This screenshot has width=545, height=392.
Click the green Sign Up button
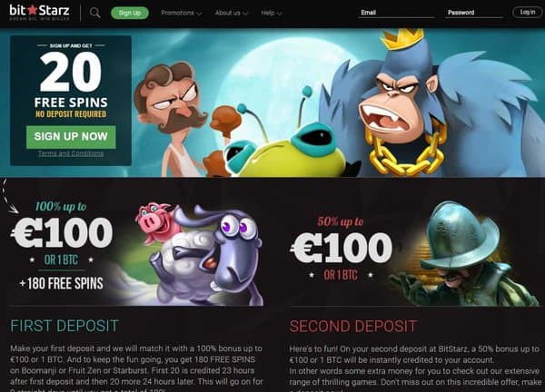tap(130, 13)
